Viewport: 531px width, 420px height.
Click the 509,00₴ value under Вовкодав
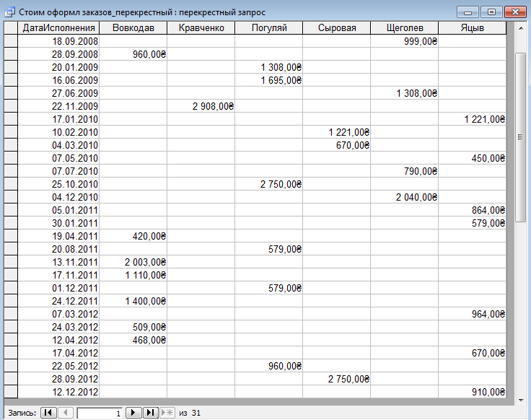coord(133,327)
